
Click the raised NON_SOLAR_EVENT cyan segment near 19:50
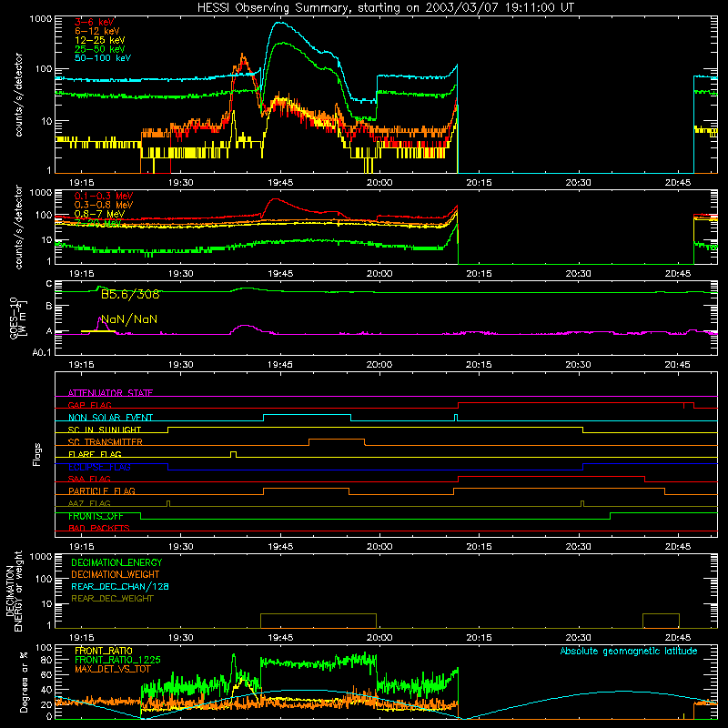pos(307,415)
